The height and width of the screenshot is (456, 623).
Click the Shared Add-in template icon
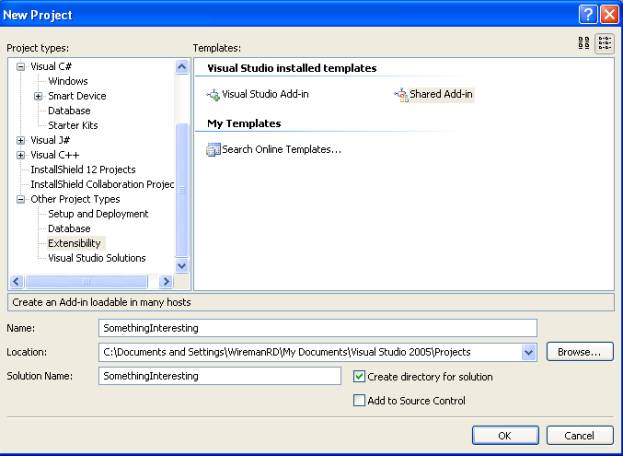[401, 95]
